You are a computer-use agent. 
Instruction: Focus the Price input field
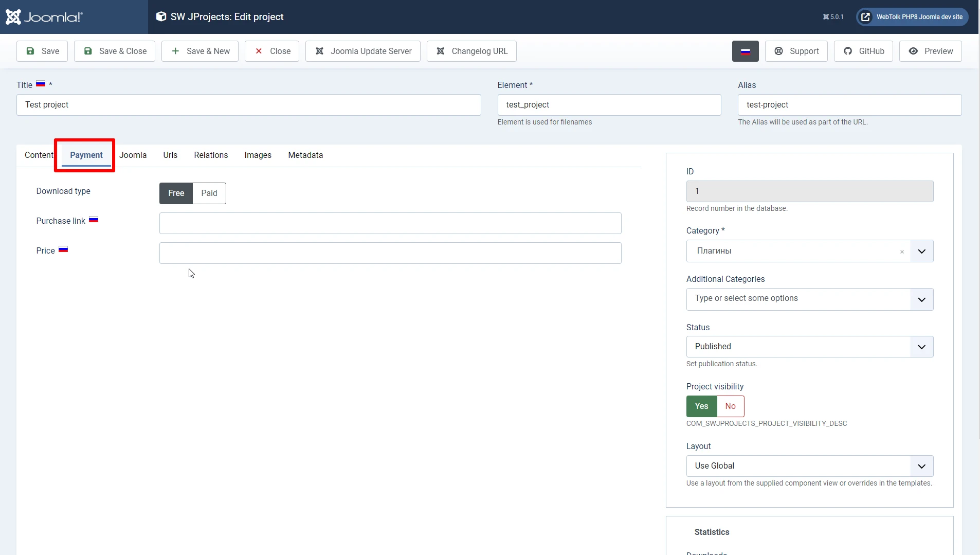pyautogui.click(x=390, y=253)
